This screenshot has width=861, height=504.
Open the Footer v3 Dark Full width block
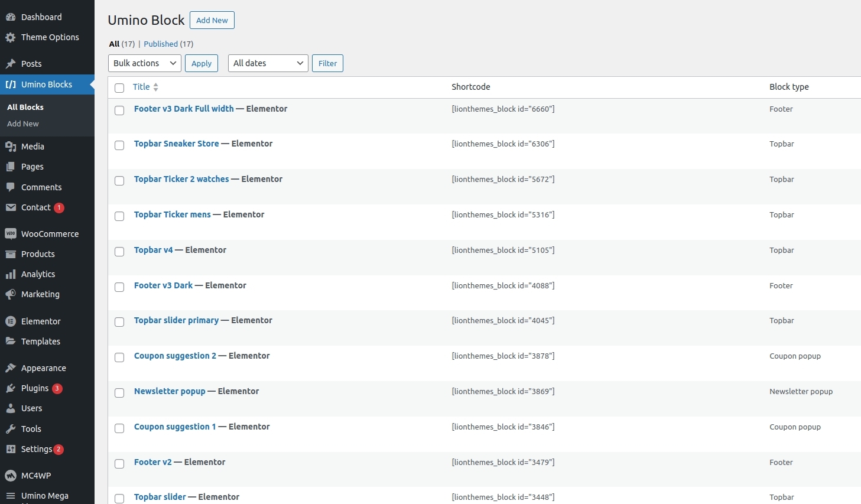click(x=184, y=109)
